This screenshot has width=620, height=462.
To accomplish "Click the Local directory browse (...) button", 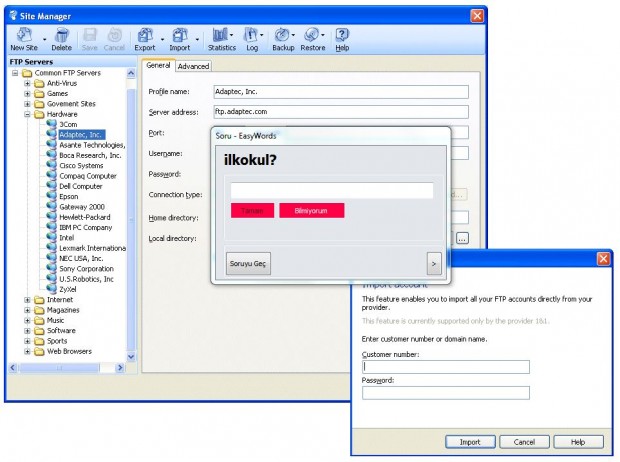I will [x=462, y=238].
